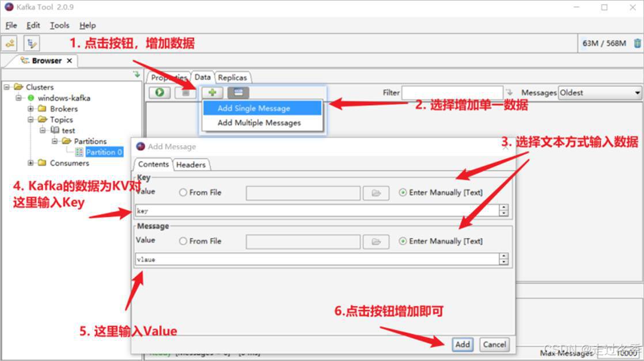This screenshot has width=644, height=361.
Task: Click the message view toggle icon beside plus
Action: [x=238, y=92]
